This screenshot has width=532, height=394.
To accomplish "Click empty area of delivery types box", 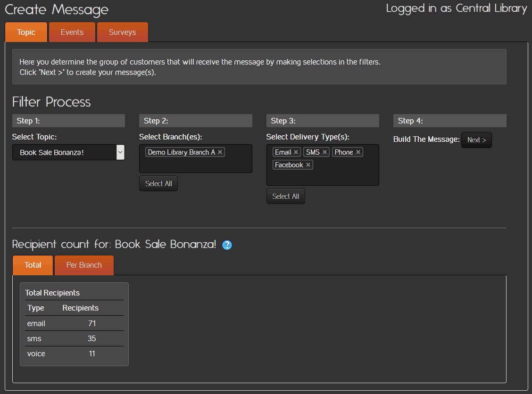I will click(344, 175).
